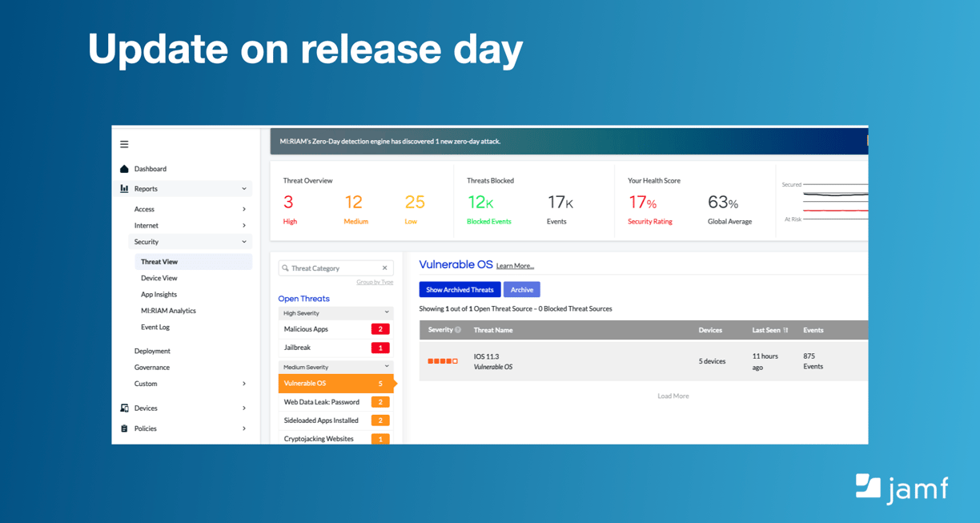The width and height of the screenshot is (980, 523).
Task: Collapse the Reports section chevron
Action: coord(244,189)
